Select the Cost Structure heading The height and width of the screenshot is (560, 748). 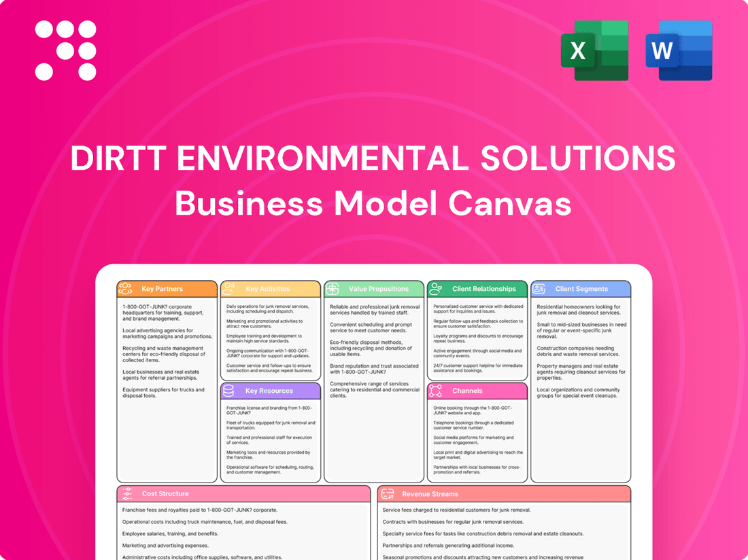[x=165, y=494]
